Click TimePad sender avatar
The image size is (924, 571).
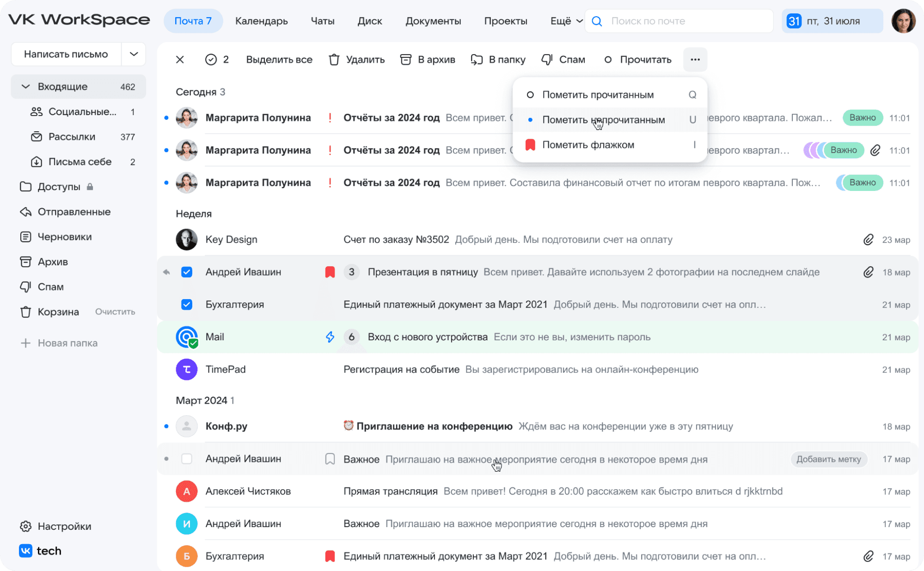tap(187, 369)
